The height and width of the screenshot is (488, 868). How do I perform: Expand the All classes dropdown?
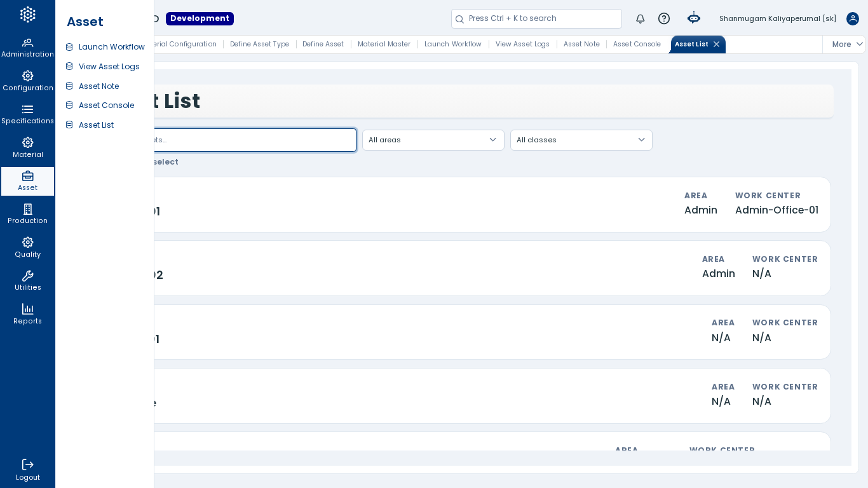click(581, 140)
